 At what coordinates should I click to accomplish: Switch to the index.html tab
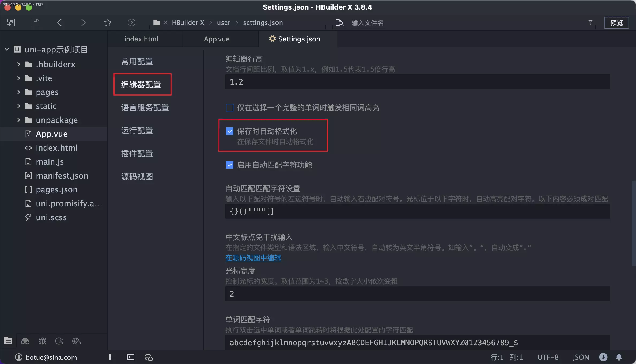141,39
